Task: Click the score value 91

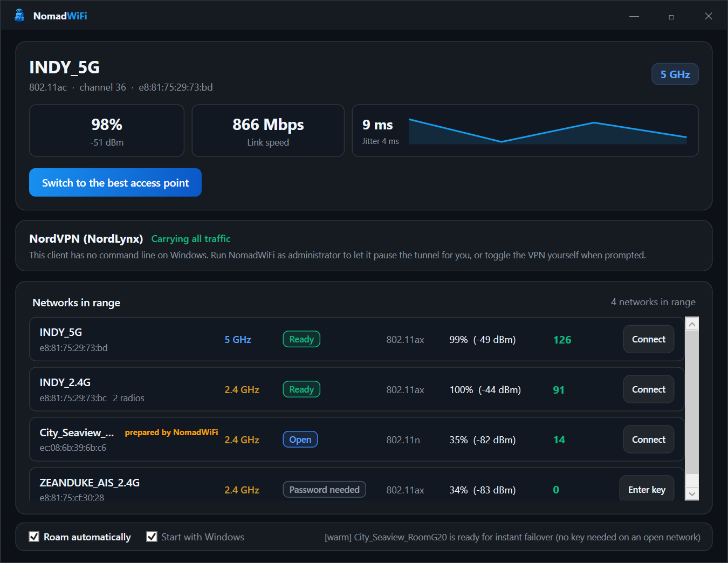Action: [559, 390]
